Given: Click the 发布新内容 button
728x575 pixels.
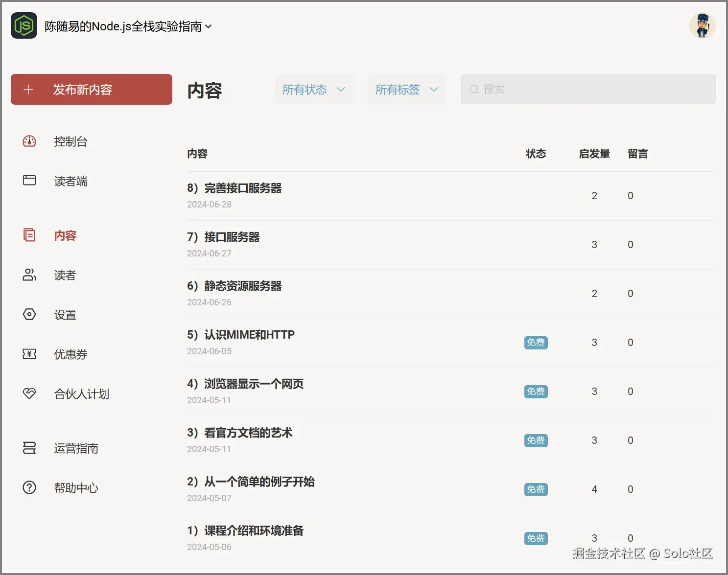Looking at the screenshot, I should coord(92,89).
